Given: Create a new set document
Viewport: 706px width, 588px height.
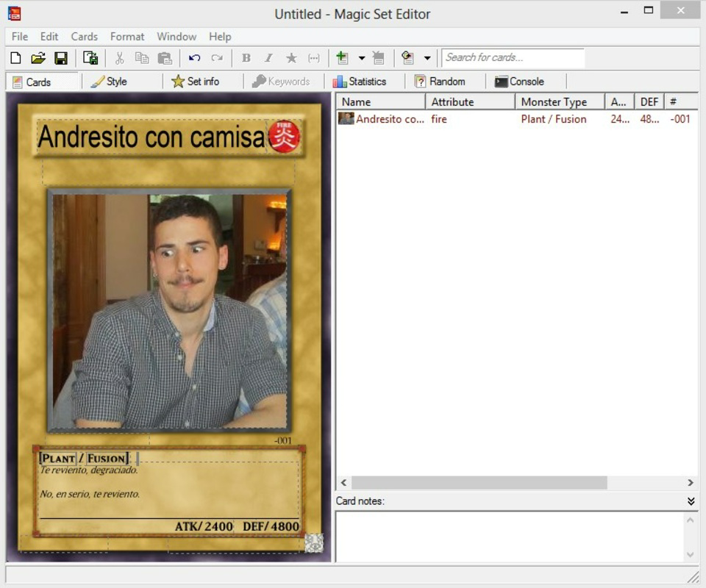Looking at the screenshot, I should (15, 57).
